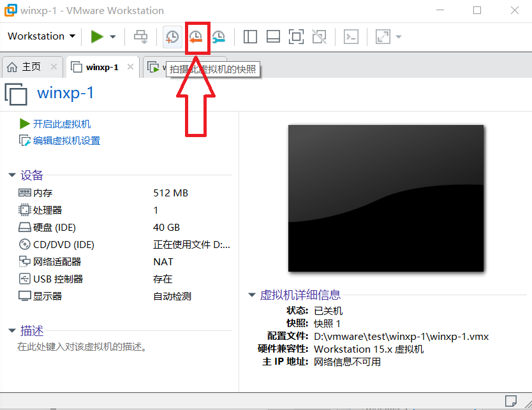The image size is (532, 410).
Task: Click the 内存 memory chip icon
Action: (x=25, y=193)
